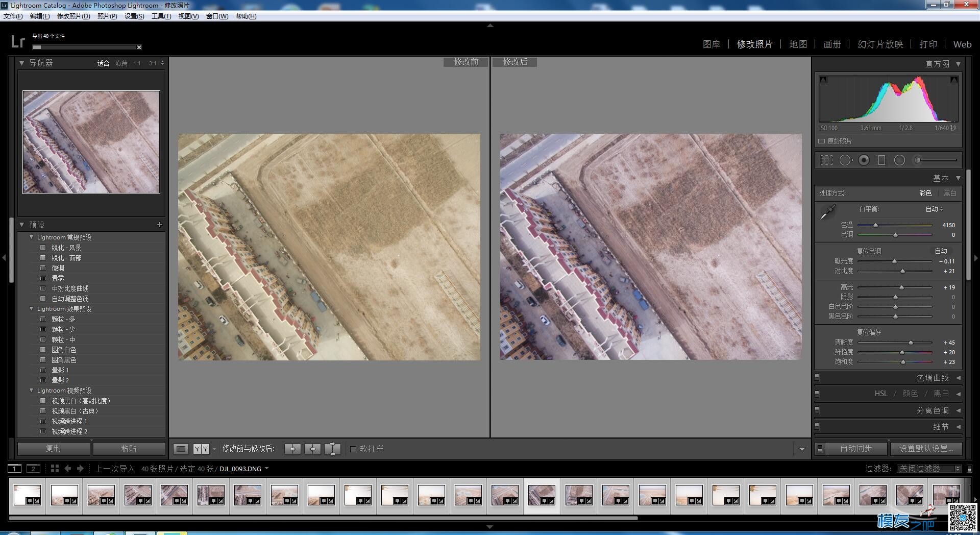Switch to the Library module
Image resolution: width=980 pixels, height=535 pixels.
712,44
